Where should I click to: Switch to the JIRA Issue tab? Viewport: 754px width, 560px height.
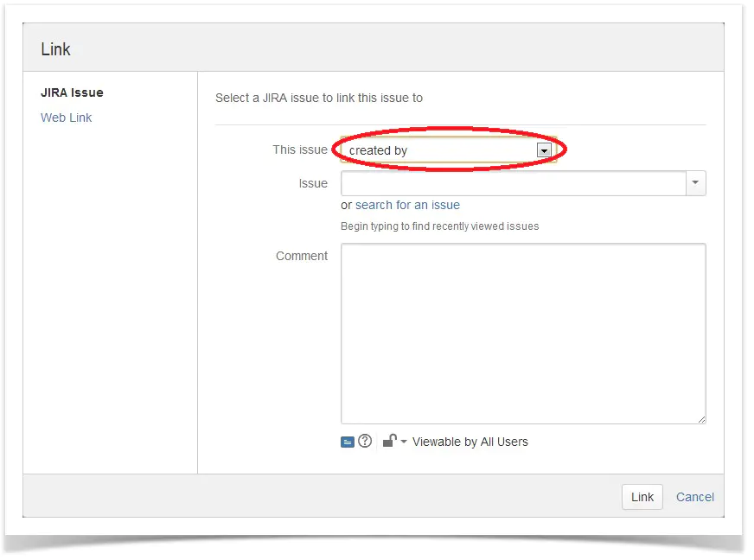click(72, 92)
